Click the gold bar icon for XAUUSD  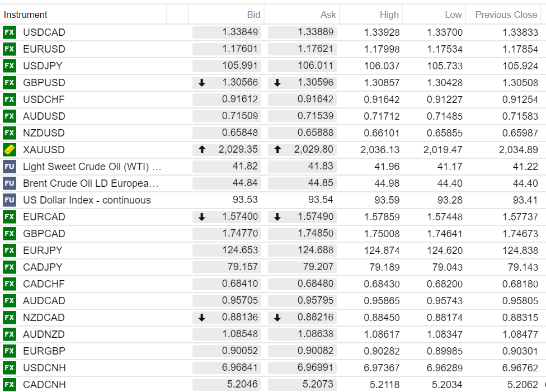click(x=10, y=150)
